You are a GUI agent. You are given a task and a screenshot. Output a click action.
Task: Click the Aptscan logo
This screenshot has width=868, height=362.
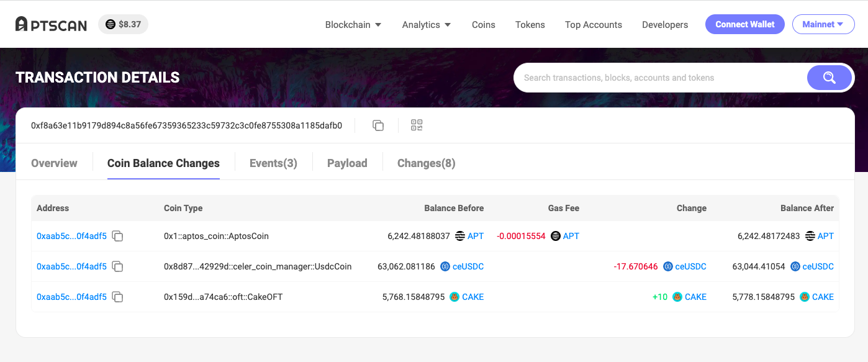[51, 24]
